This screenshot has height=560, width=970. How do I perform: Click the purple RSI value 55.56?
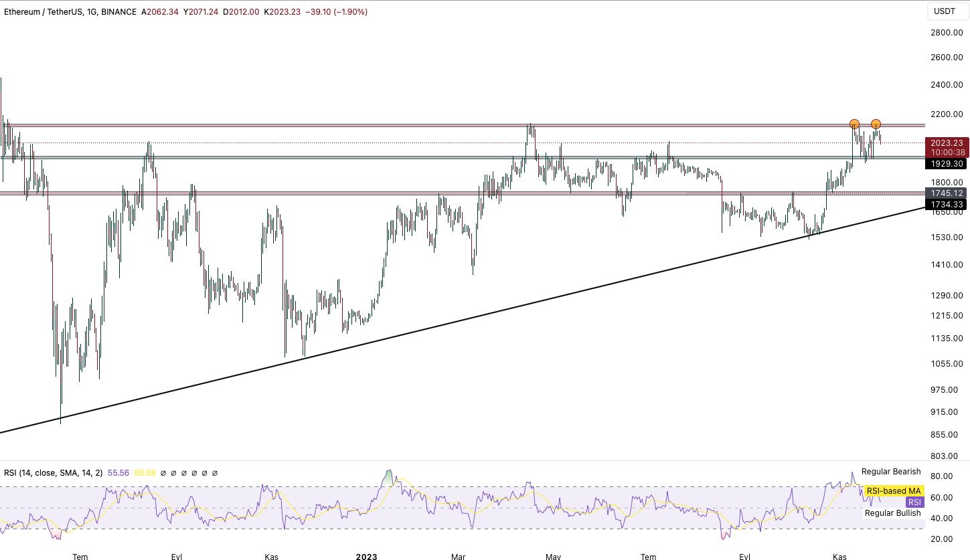(x=118, y=473)
